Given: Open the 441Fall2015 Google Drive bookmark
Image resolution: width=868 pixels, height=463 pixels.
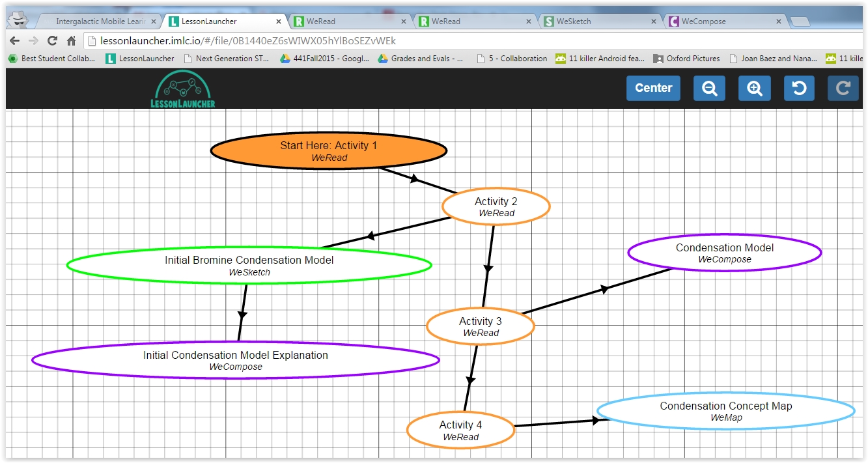Looking at the screenshot, I should coord(324,59).
